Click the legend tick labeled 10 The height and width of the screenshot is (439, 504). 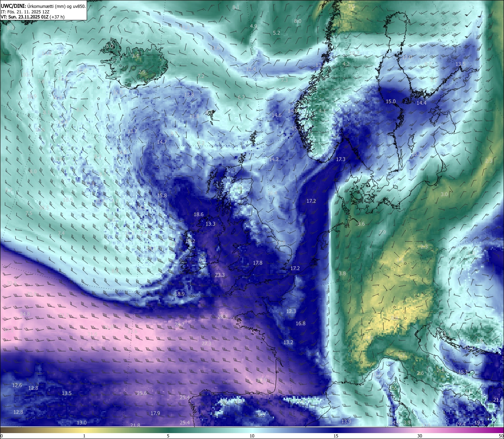pos(252,436)
